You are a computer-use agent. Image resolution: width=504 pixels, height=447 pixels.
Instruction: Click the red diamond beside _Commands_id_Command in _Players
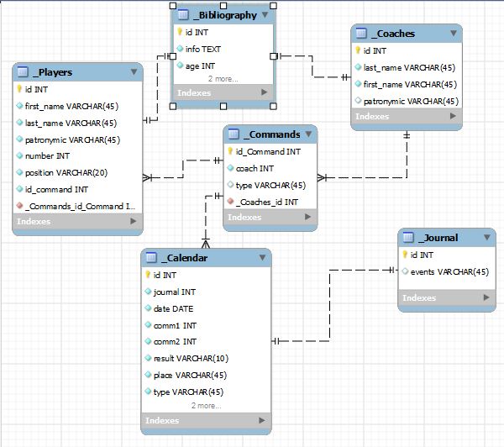pos(18,206)
